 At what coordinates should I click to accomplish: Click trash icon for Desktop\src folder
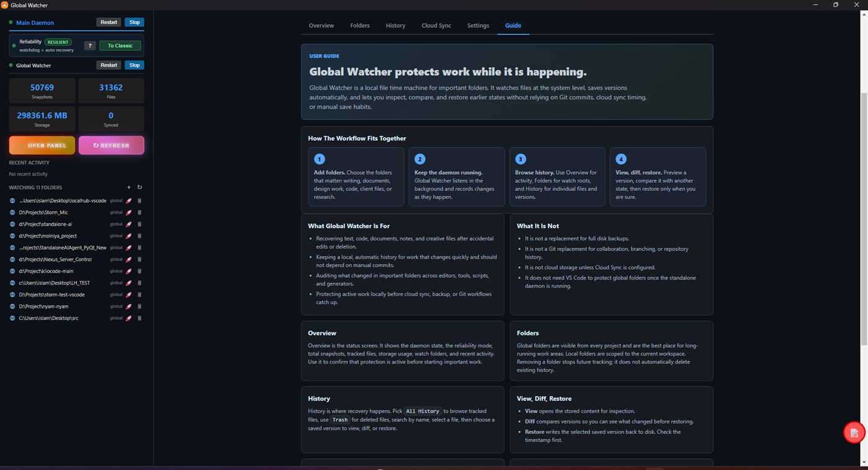pyautogui.click(x=140, y=319)
